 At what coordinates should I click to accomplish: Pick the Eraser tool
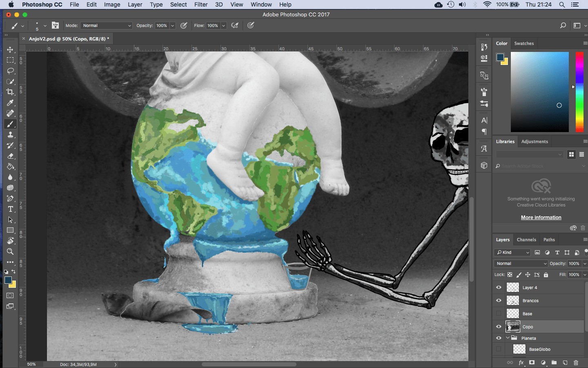10,156
